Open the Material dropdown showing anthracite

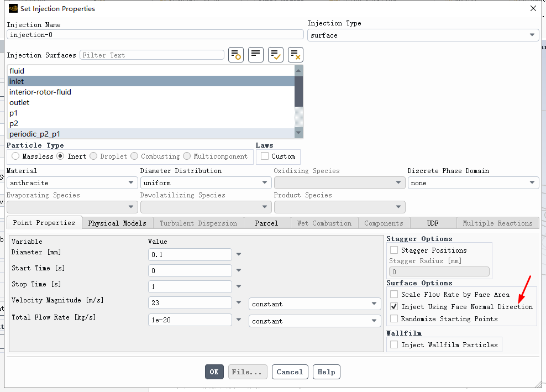(x=71, y=183)
